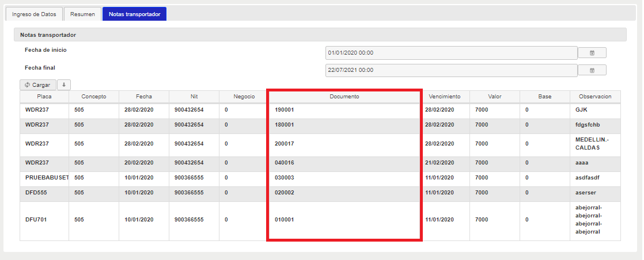644x260 pixels.
Task: Click the DFU701 placa cell
Action: coord(37,220)
